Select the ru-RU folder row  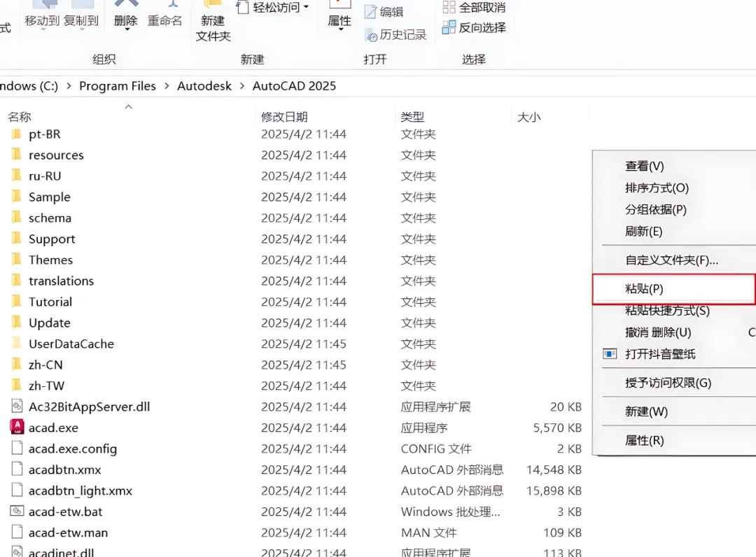click(294, 176)
